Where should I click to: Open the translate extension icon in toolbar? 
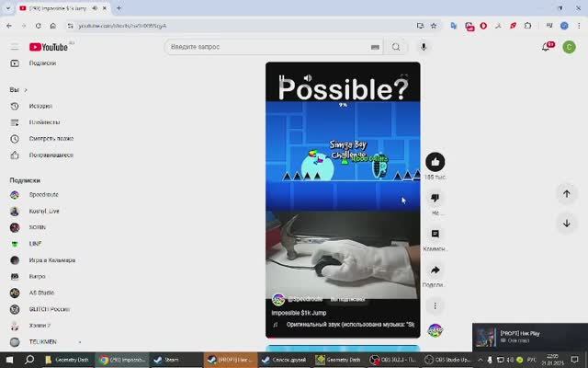click(x=454, y=26)
